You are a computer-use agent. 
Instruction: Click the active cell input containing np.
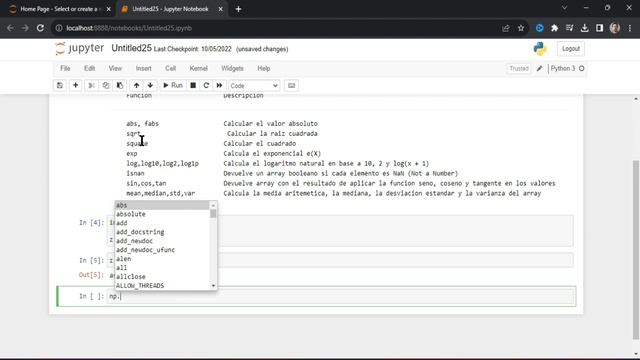click(x=341, y=296)
